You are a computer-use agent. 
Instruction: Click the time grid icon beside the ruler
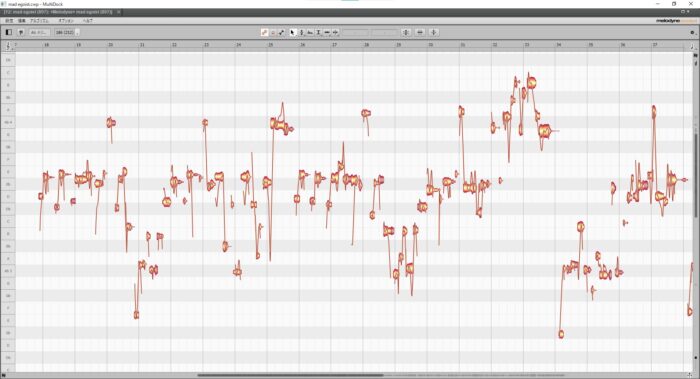pyautogui.click(x=8, y=46)
